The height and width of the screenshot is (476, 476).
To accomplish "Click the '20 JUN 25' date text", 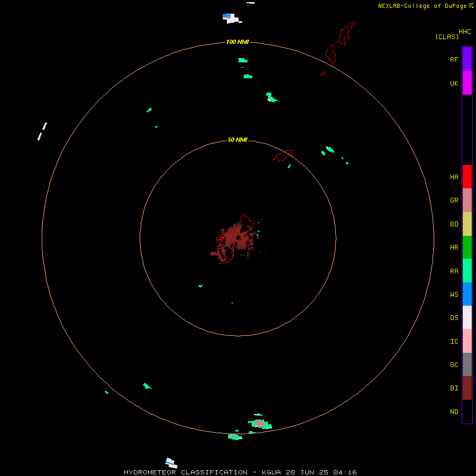I will 307,472.
